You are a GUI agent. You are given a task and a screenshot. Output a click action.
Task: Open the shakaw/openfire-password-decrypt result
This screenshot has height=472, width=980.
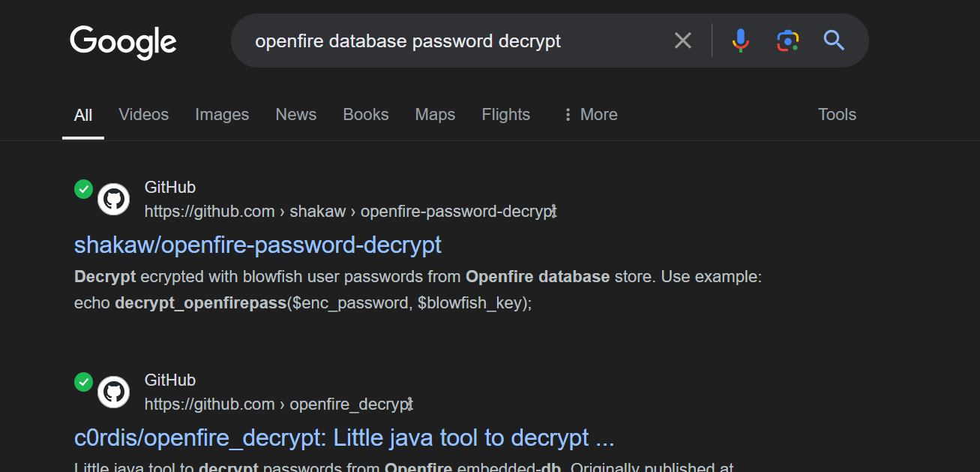257,245
